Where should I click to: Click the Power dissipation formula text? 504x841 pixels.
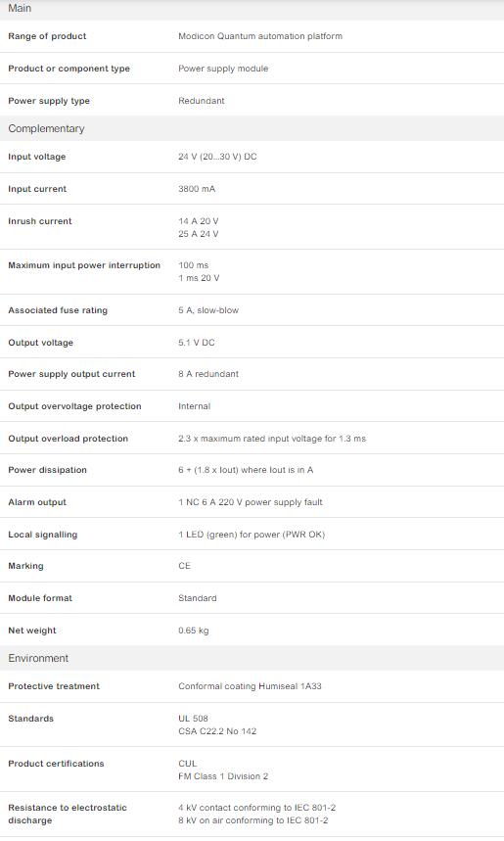click(246, 470)
